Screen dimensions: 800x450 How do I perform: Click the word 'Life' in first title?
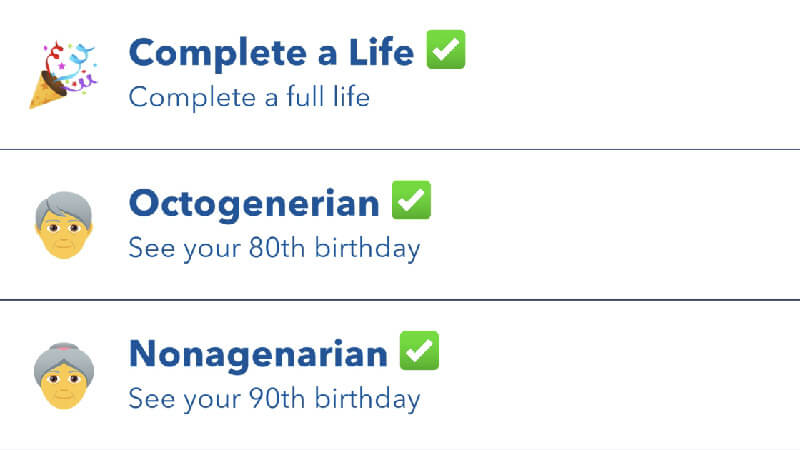tap(382, 52)
